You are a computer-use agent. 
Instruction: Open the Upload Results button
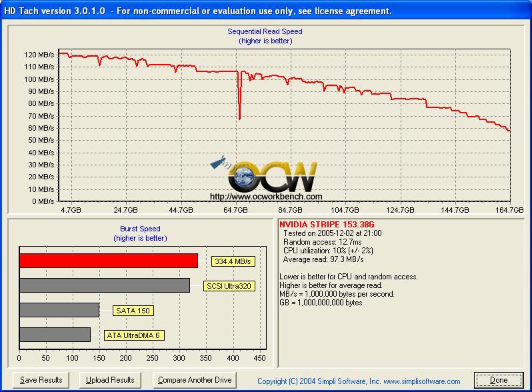[x=110, y=380]
